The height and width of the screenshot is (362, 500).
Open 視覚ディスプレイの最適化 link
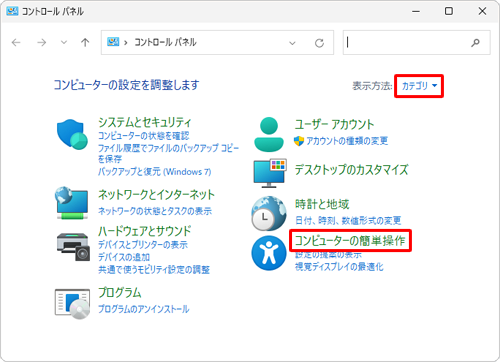click(x=339, y=266)
